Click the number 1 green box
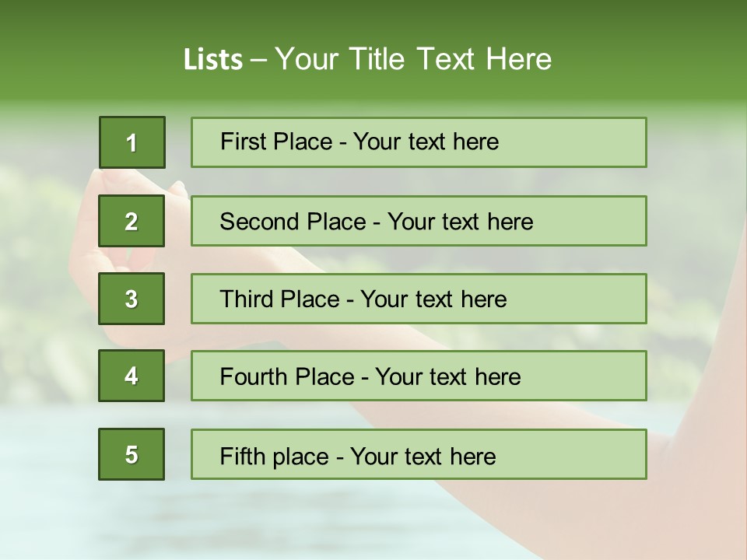Viewport: 747px width, 560px height. tap(132, 142)
